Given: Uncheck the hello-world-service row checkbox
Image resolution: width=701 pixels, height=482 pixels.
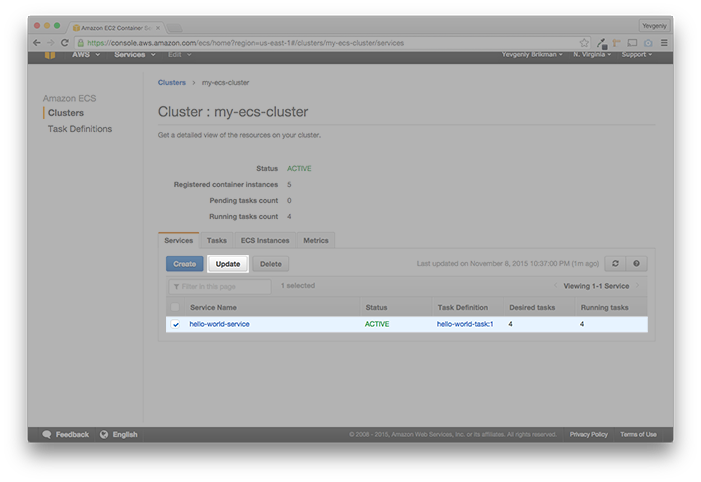Looking at the screenshot, I should point(175,324).
